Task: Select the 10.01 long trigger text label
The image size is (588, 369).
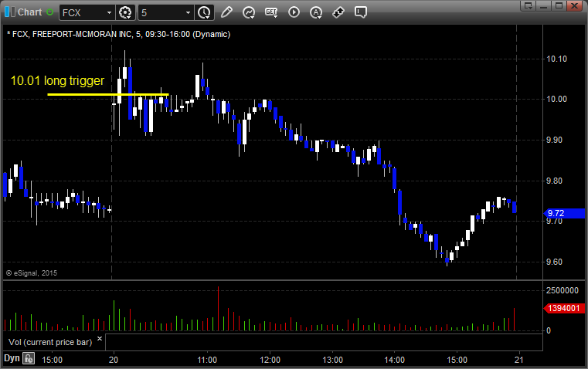Action: (57, 80)
